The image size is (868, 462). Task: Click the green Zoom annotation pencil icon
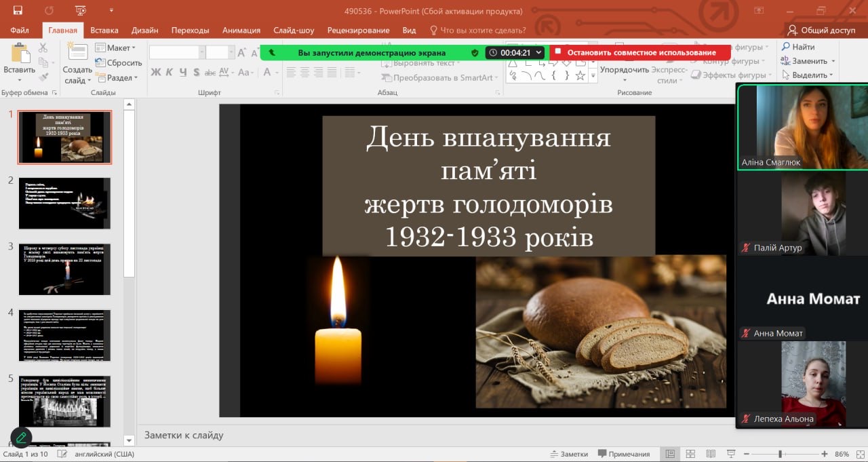click(x=21, y=437)
